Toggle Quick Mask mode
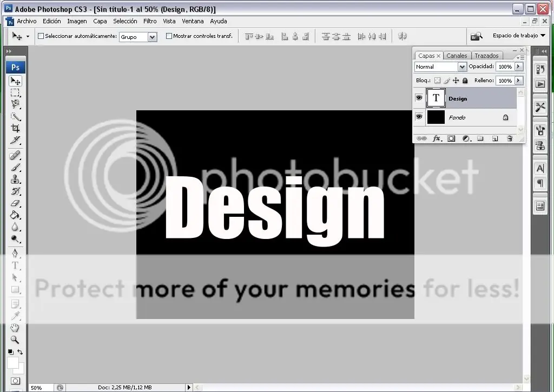The image size is (554, 392). (15, 381)
